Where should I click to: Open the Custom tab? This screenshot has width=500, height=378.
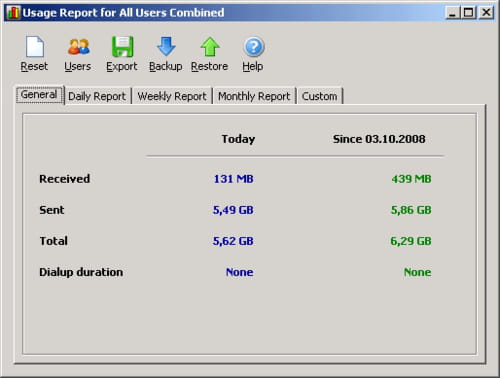319,96
